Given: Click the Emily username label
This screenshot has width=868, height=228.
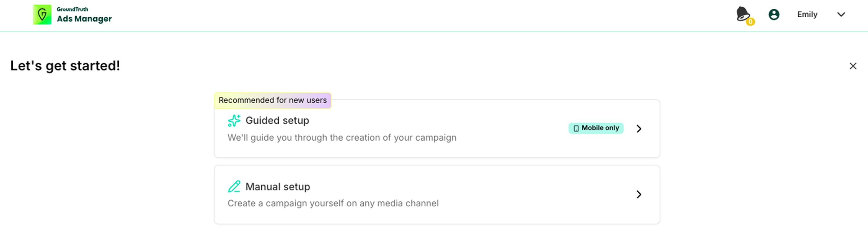Looking at the screenshot, I should (807, 15).
